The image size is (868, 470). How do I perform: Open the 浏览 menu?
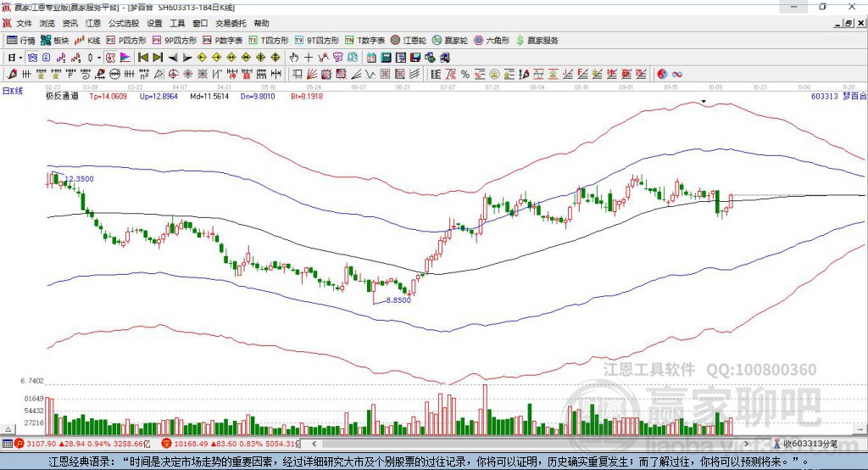pos(47,23)
